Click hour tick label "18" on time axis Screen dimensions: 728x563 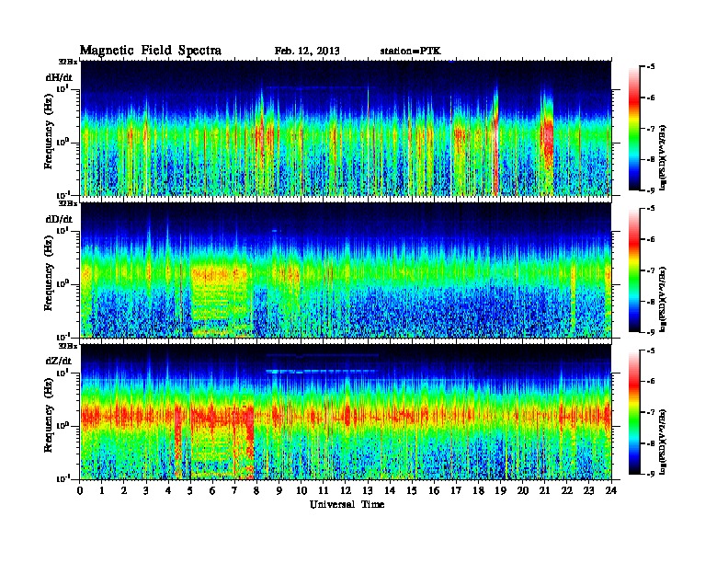pyautogui.click(x=479, y=491)
